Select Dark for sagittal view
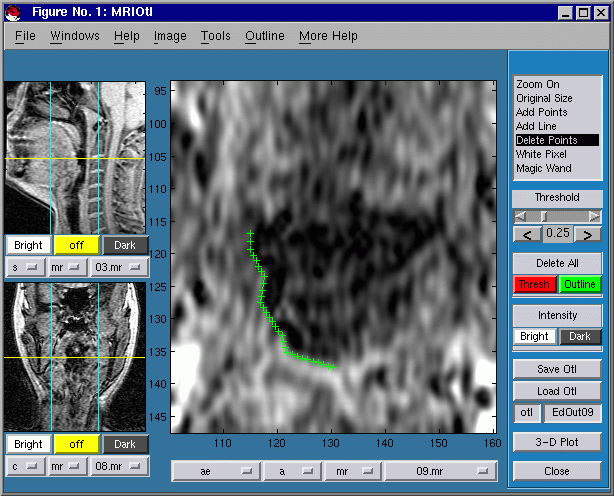 125,245
